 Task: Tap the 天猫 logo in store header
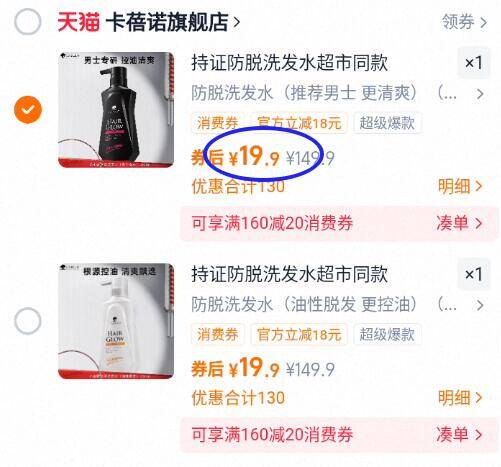(78, 22)
